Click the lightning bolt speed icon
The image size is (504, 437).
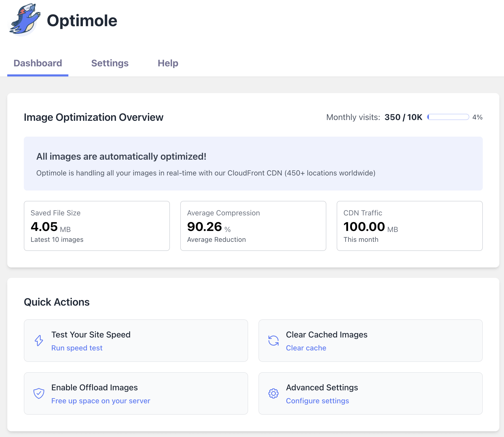pos(39,341)
